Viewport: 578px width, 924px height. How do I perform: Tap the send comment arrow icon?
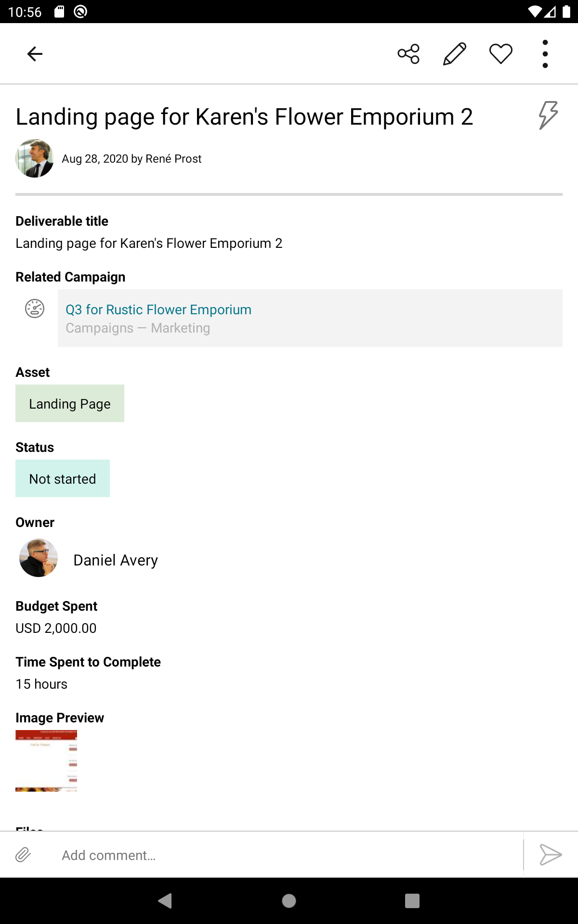551,855
